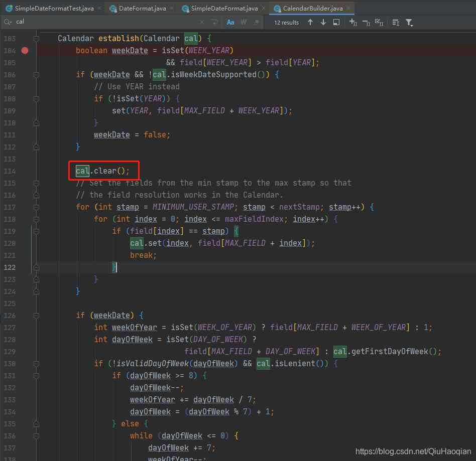
Task: Toggle Match Case (Aa) option
Action: (x=230, y=22)
